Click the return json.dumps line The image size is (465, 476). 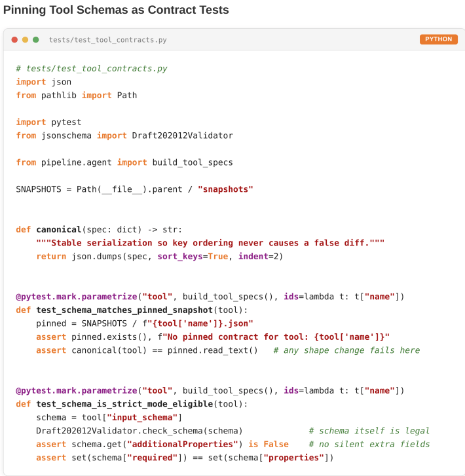(160, 257)
